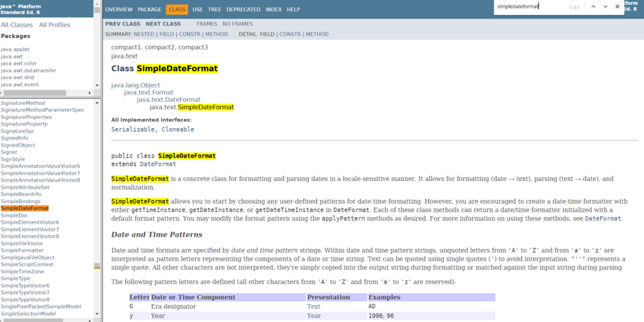Follow getTimeInstance method link
Image resolution: width=644 pixels, height=322 pixels.
click(158, 210)
